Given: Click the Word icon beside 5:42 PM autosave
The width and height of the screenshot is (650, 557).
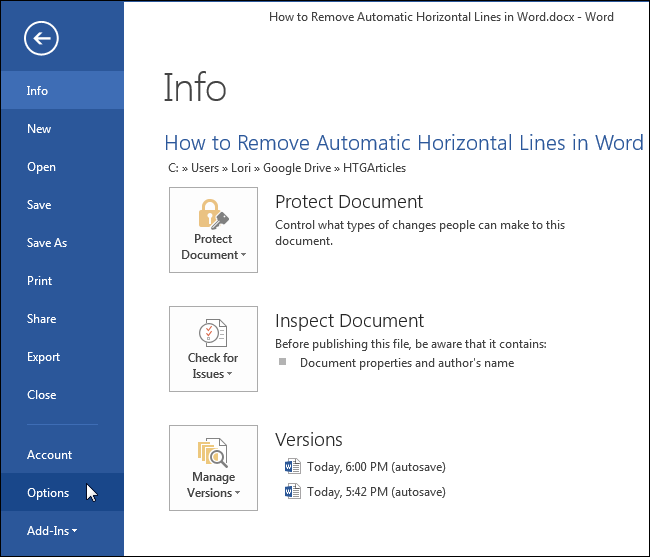Looking at the screenshot, I should pyautogui.click(x=293, y=491).
